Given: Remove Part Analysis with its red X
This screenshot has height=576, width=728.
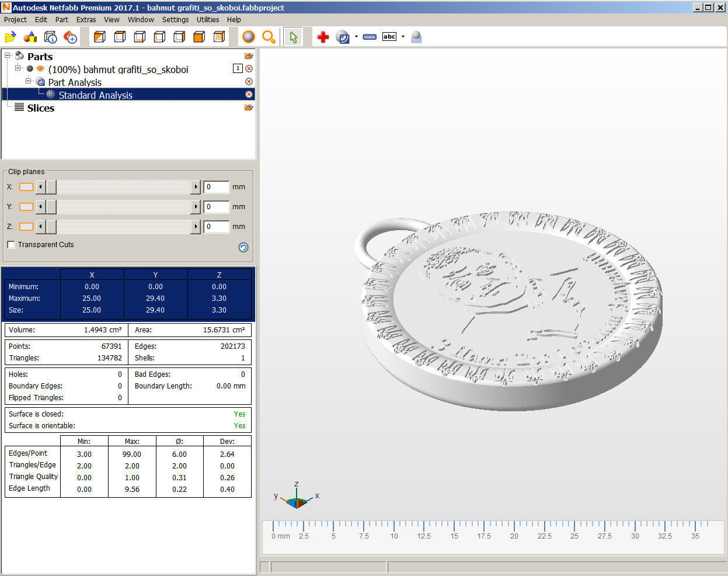Looking at the screenshot, I should click(x=249, y=82).
